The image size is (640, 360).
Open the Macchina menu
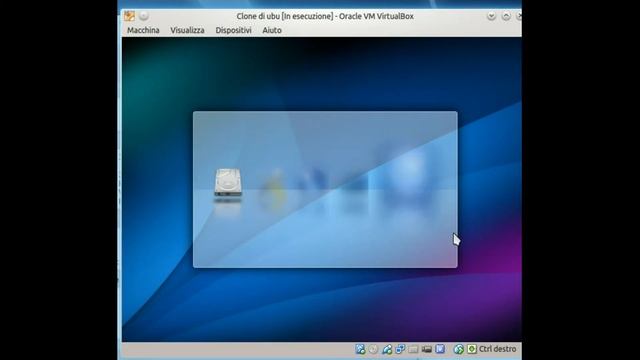[143, 30]
